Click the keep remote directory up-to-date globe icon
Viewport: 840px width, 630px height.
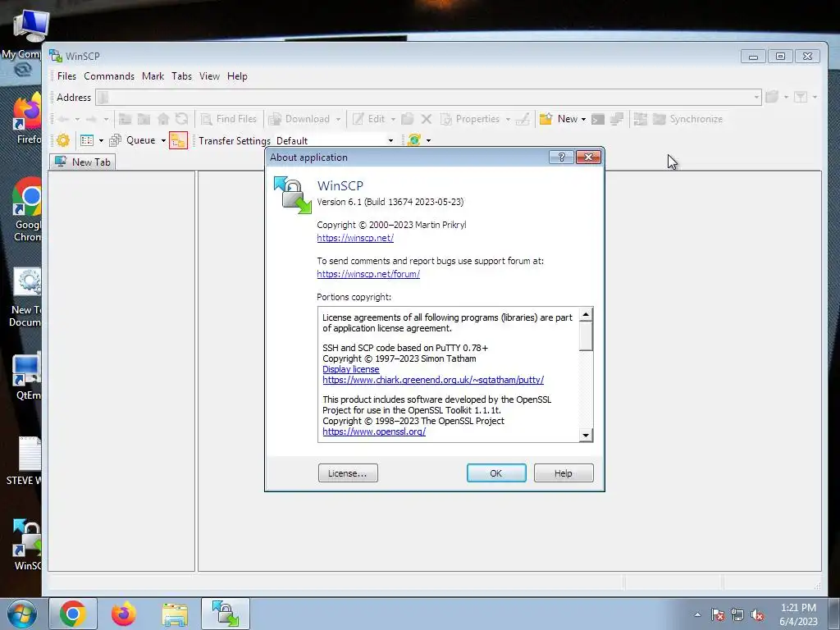pos(414,140)
